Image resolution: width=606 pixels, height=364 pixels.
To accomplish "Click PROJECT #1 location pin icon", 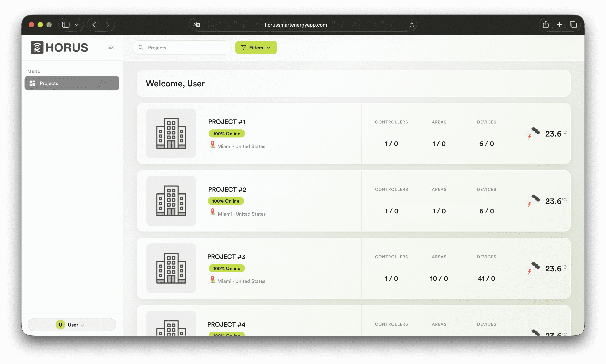I will 213,145.
